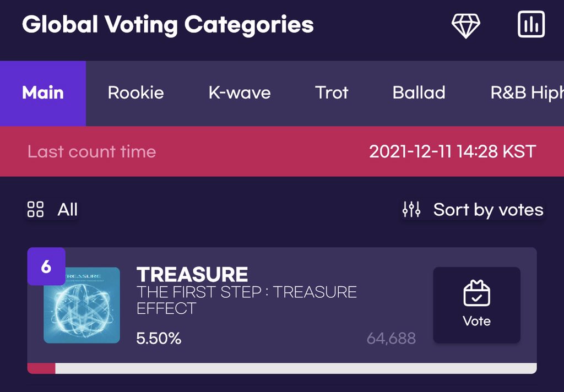Open the K-wave voting tab
The height and width of the screenshot is (392, 564).
tap(239, 92)
